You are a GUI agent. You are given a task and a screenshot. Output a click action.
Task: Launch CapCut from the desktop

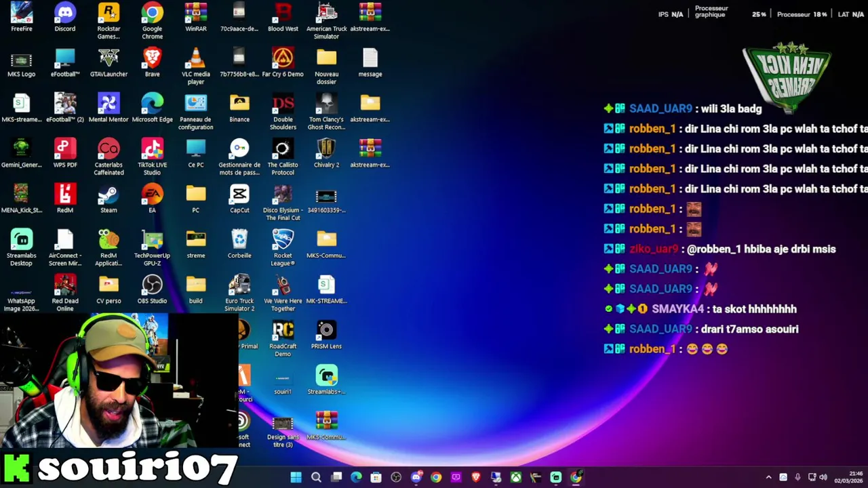[x=239, y=199]
